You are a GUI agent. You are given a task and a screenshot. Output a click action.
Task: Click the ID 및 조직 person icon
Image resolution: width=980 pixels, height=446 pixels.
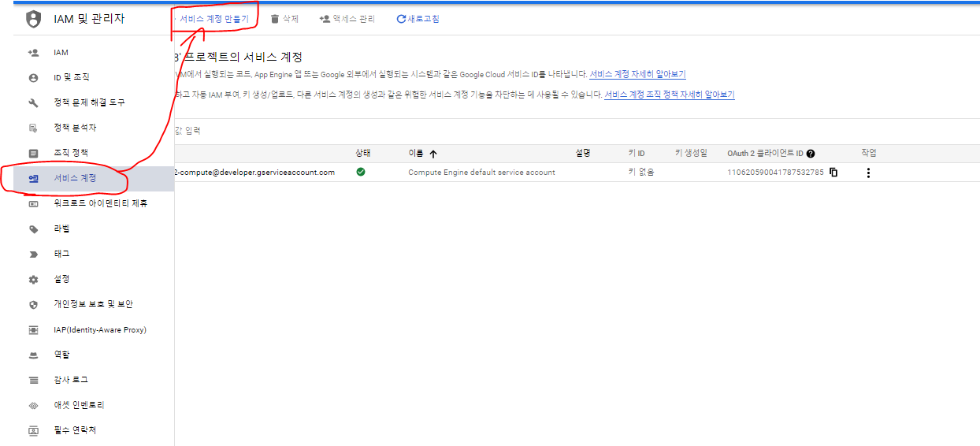click(x=33, y=78)
